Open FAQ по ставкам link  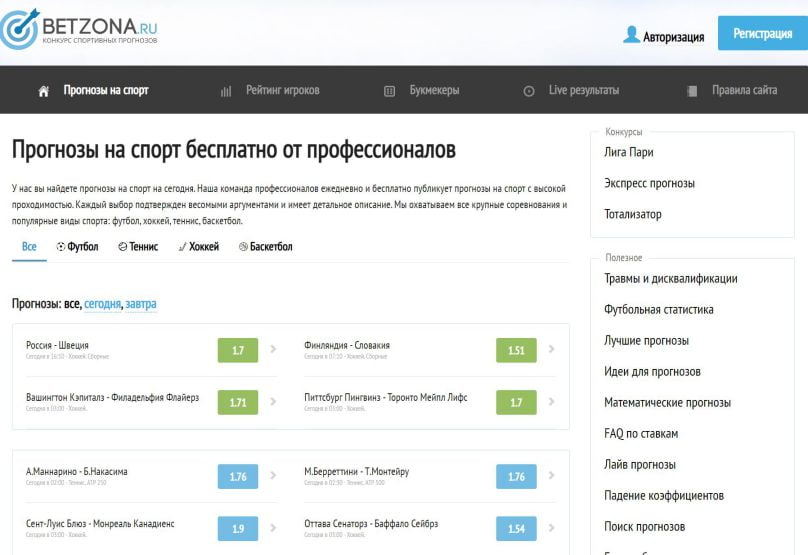641,433
